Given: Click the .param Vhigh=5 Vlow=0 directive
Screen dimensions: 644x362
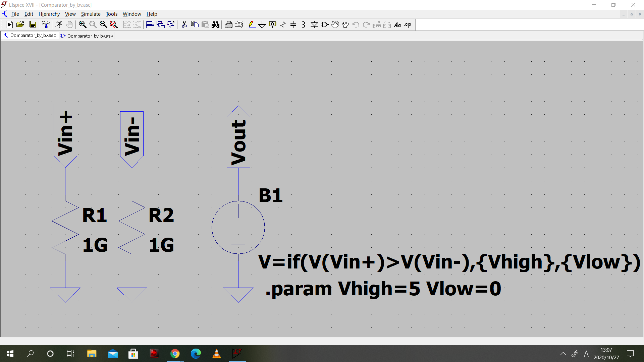Looking at the screenshot, I should click(383, 289).
